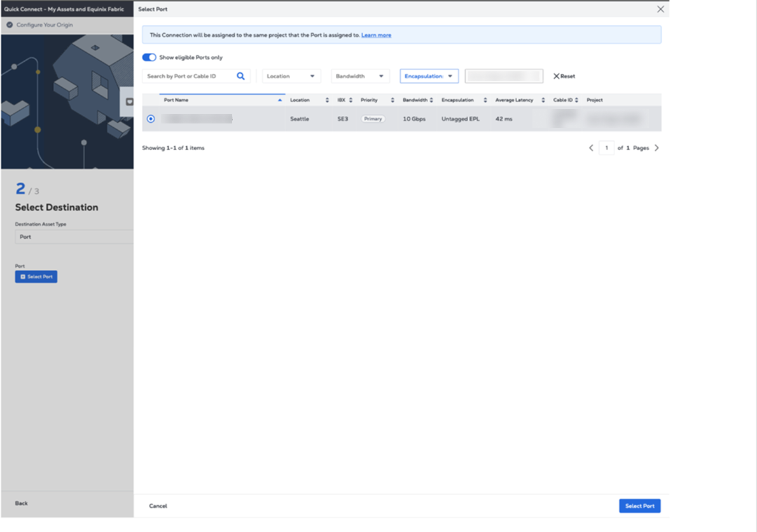757x532 pixels.
Task: Sort table by Average Latency column
Action: tap(543, 101)
